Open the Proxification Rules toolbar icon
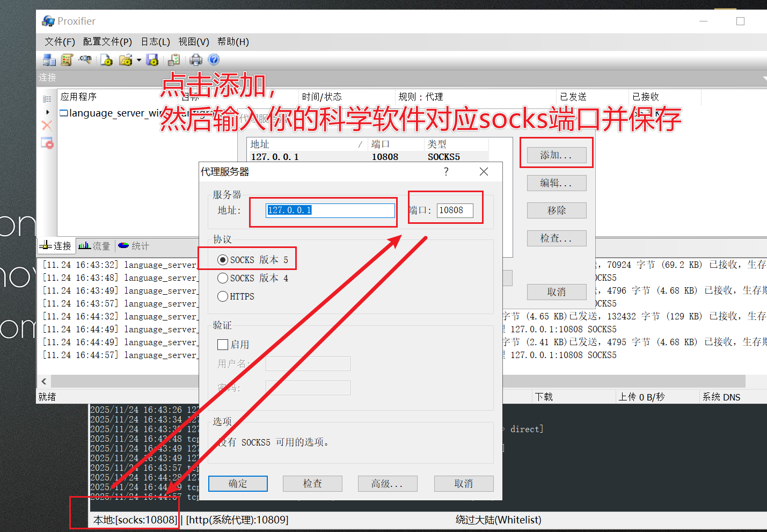Screen dimensions: 767x532 tap(67, 60)
